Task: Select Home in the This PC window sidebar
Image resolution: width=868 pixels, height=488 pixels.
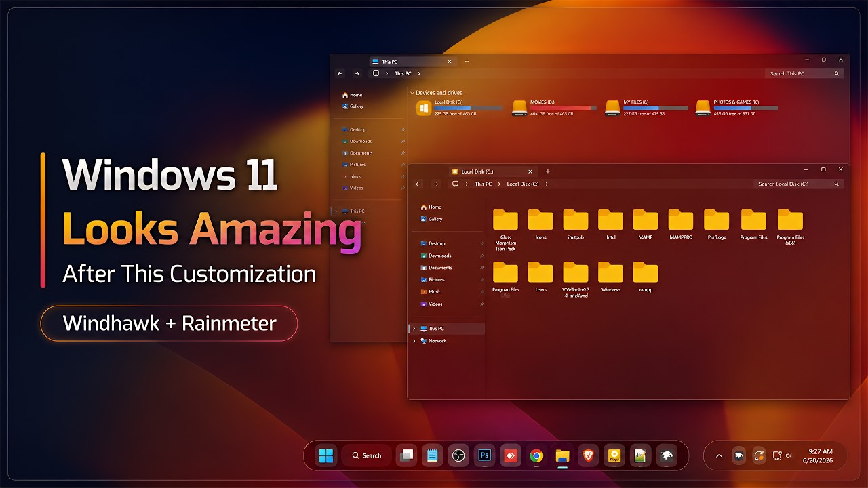Action: point(353,95)
